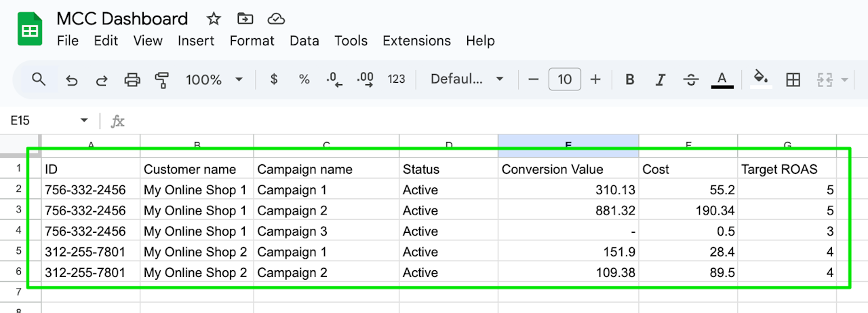Increase font size with plus button
The width and height of the screenshot is (868, 313).
click(595, 79)
